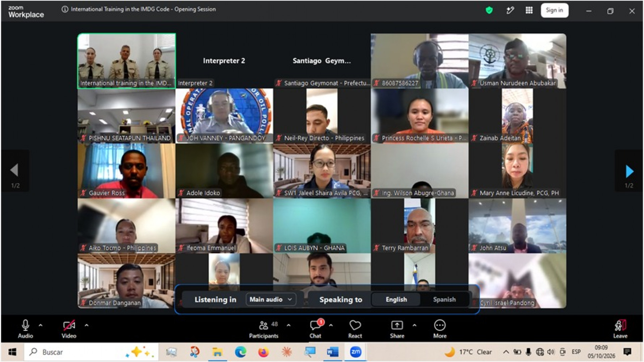Show hidden system tray icons caret
644x362 pixels.
(506, 352)
